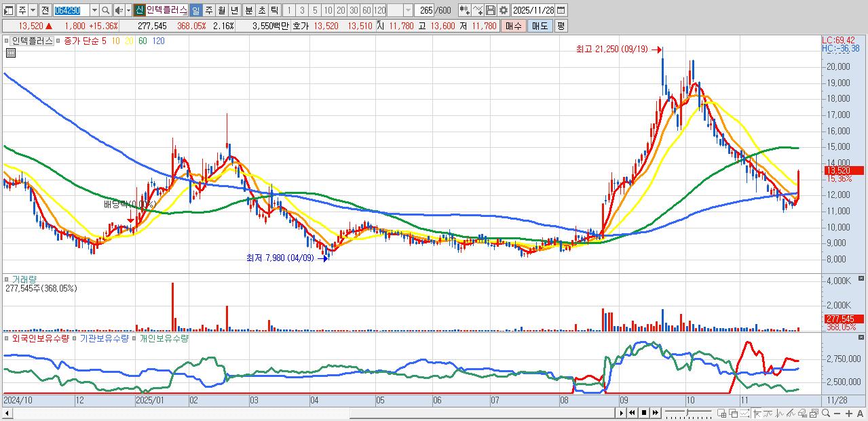The image size is (868, 421).
Task: Click the 평 button
Action: [561, 26]
